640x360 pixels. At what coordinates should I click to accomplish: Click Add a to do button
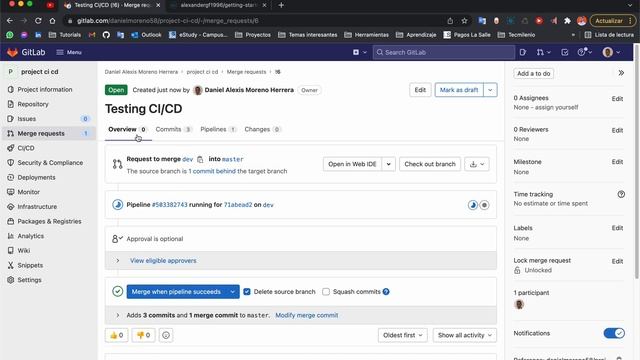tap(533, 73)
